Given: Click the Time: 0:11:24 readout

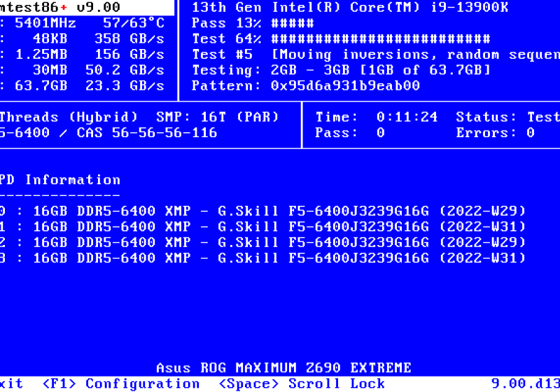Looking at the screenshot, I should [377, 117].
